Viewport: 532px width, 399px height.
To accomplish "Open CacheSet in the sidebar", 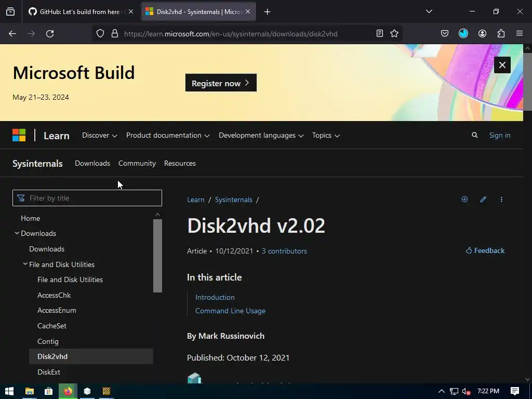I will [52, 326].
